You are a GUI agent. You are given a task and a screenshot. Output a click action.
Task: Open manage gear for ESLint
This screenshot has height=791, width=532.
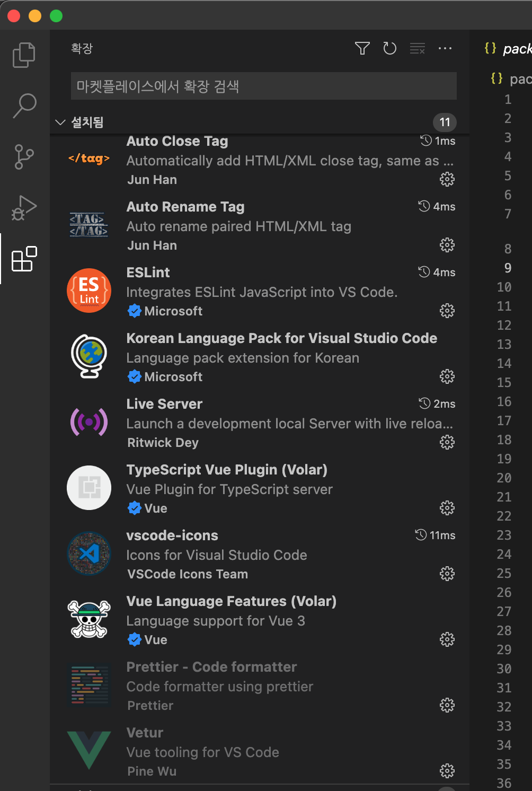coord(447,311)
